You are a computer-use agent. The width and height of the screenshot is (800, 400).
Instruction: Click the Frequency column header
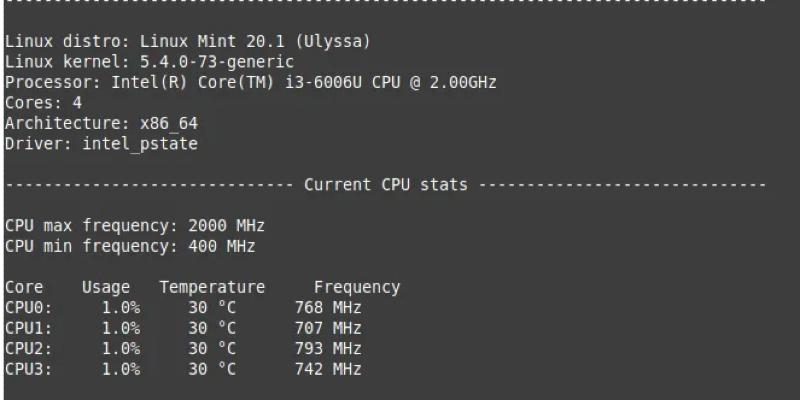[x=357, y=287]
